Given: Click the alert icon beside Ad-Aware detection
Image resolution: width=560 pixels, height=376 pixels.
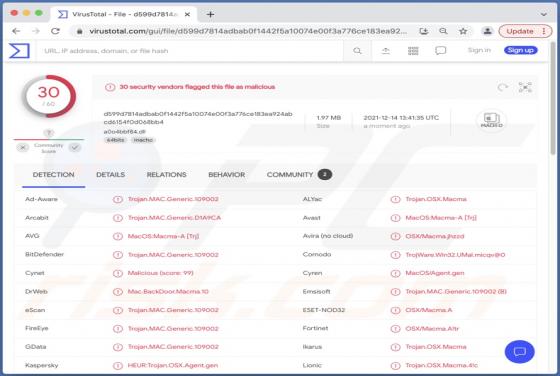Looking at the screenshot, I should (118, 199).
